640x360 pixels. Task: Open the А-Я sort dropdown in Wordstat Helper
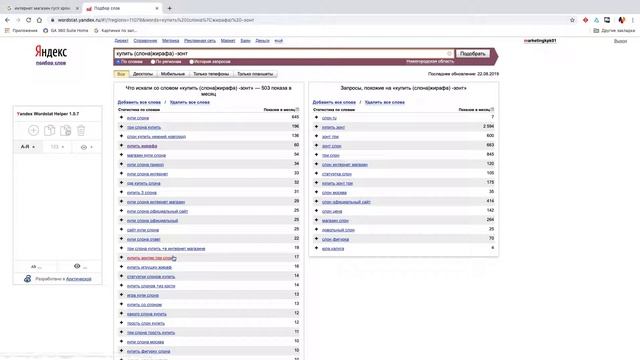28,147
